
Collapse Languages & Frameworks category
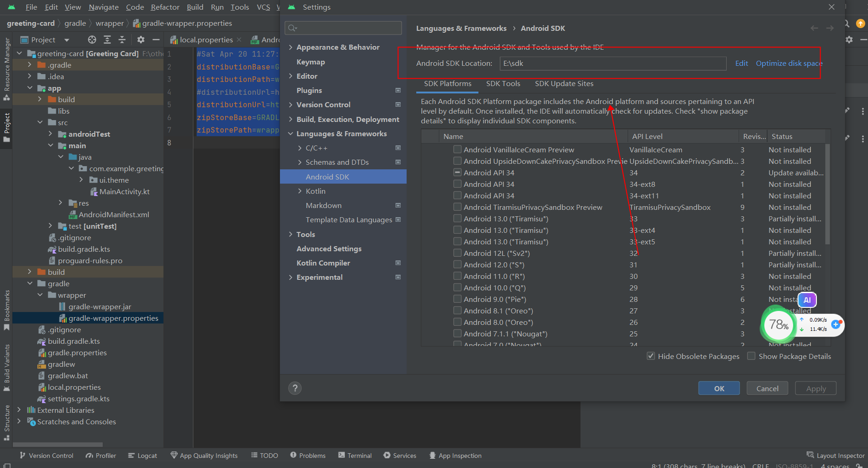(291, 134)
